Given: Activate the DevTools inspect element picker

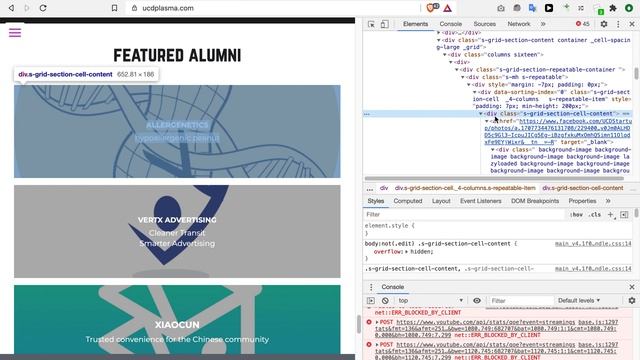Looking at the screenshot, I should (x=371, y=24).
